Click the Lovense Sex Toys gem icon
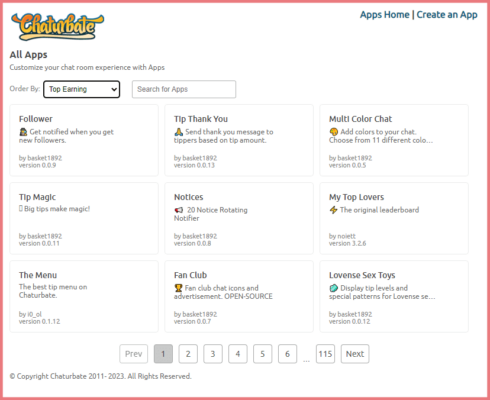Screen dimensions: 490x400 tap(334, 288)
